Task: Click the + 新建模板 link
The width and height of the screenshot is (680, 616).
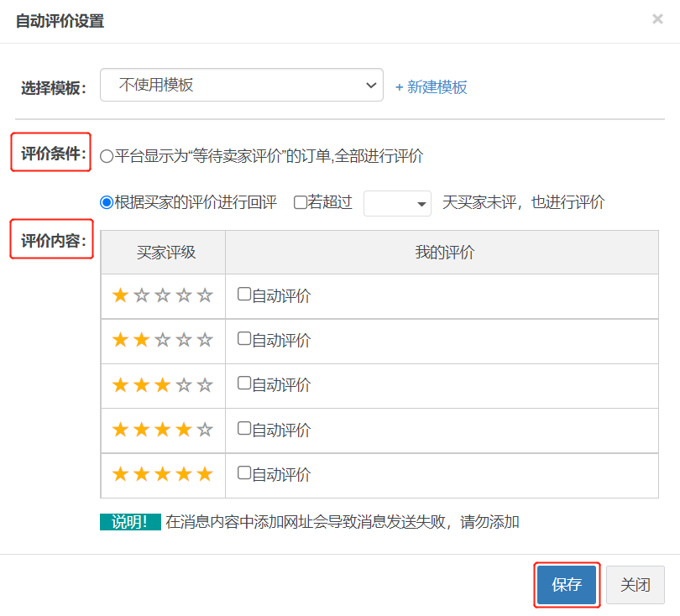Action: coord(431,87)
